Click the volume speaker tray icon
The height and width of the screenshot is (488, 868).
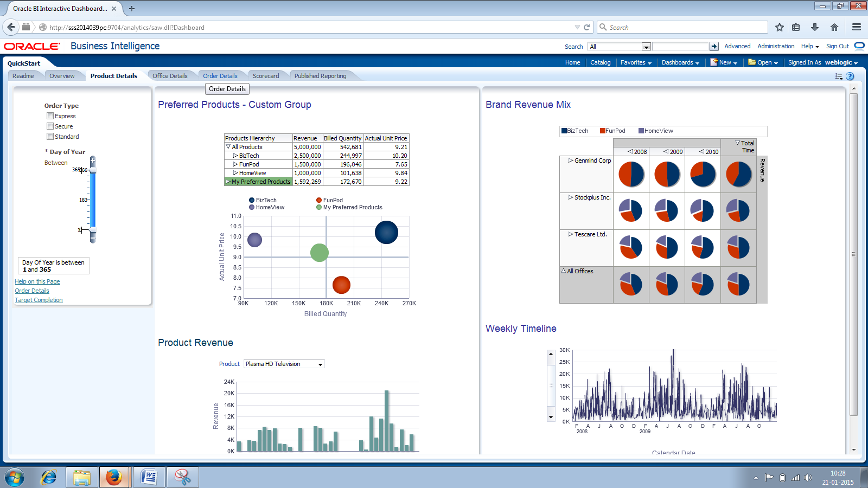click(808, 478)
